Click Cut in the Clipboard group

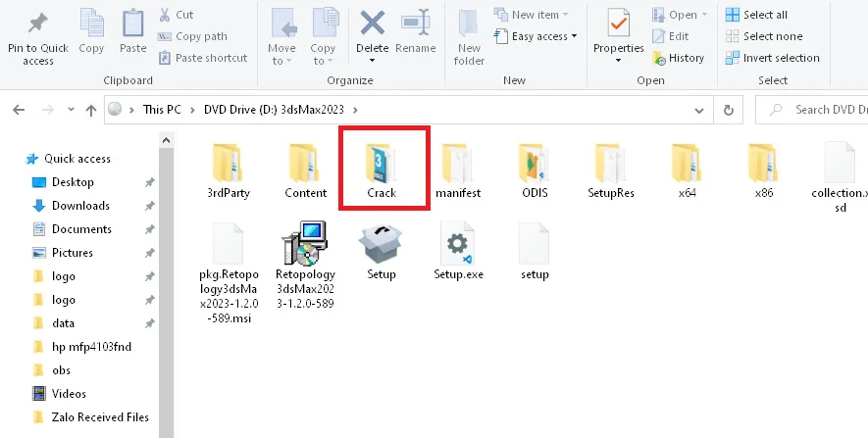coord(176,15)
